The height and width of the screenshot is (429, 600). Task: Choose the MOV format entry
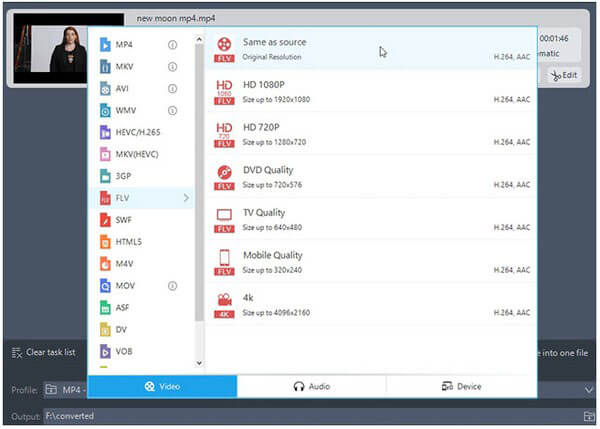coord(142,286)
